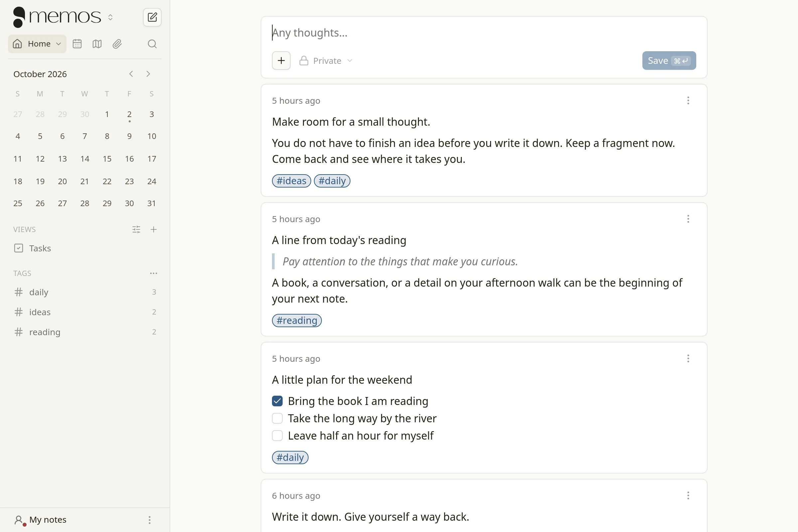Open the My notes user options menu

[149, 520]
